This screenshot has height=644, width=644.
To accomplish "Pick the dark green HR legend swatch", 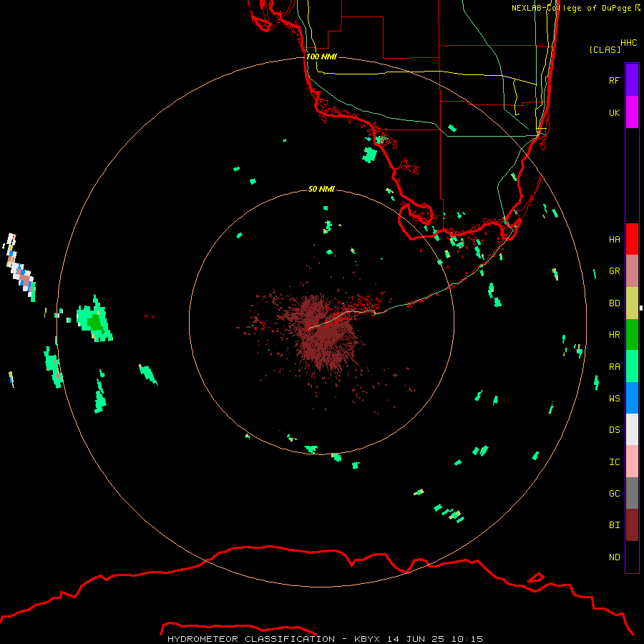I will point(632,335).
